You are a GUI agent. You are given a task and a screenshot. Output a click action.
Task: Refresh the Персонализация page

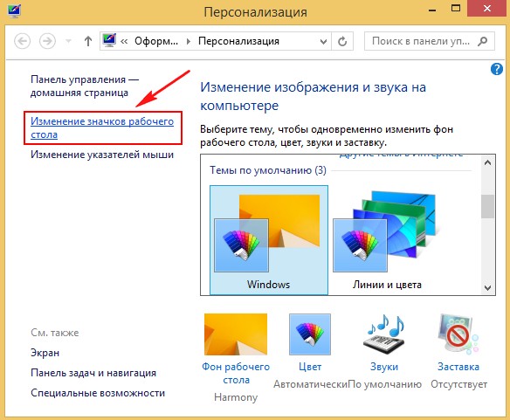click(342, 41)
